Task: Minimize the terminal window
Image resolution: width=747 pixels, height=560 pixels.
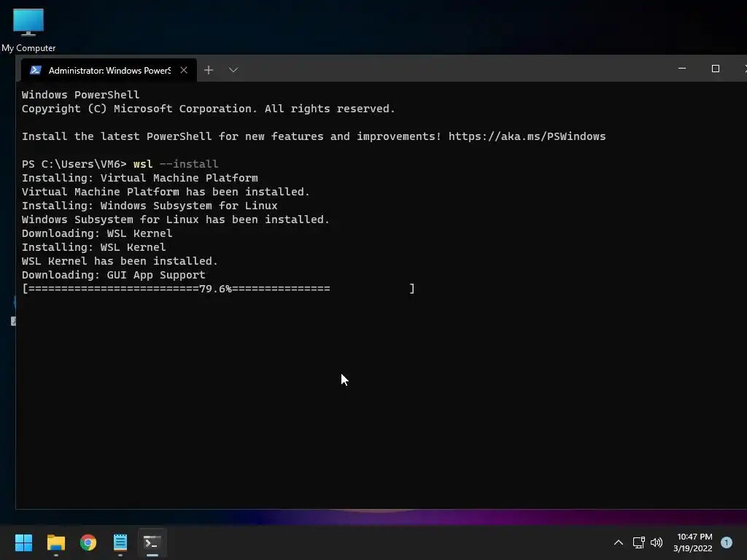Action: pyautogui.click(x=682, y=69)
